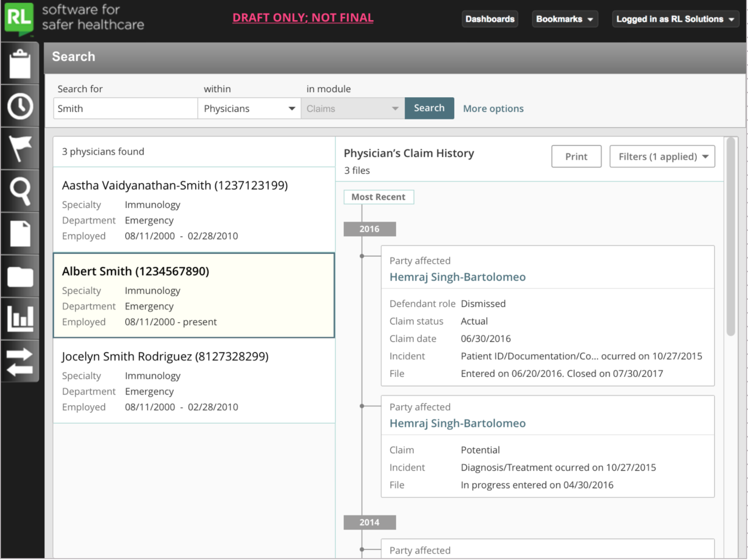748x560 pixels.
Task: Open the swap arrows icon in sidebar
Action: (x=20, y=362)
